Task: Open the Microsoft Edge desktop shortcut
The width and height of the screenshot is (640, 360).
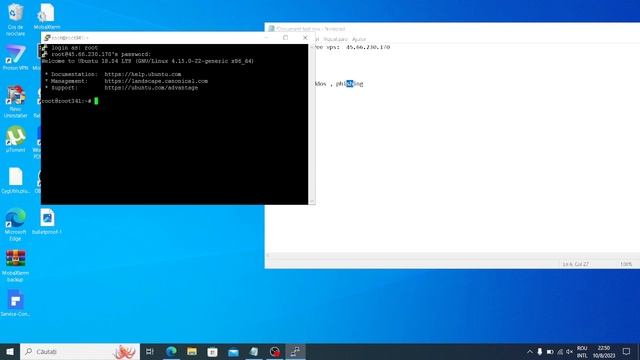Action: click(16, 224)
